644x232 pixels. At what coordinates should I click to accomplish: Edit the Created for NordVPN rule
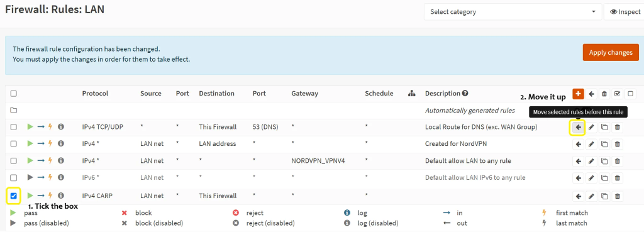pos(591,144)
